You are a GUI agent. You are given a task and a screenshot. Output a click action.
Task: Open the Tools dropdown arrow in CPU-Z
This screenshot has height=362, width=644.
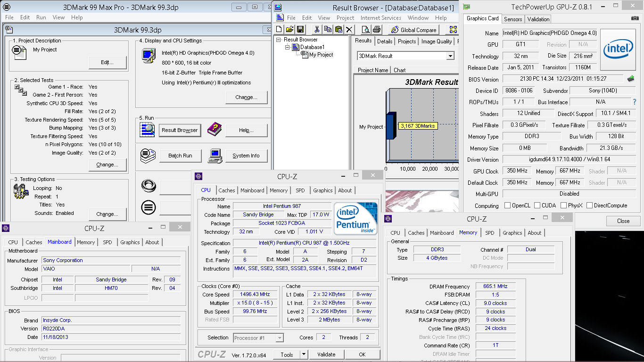click(303, 354)
